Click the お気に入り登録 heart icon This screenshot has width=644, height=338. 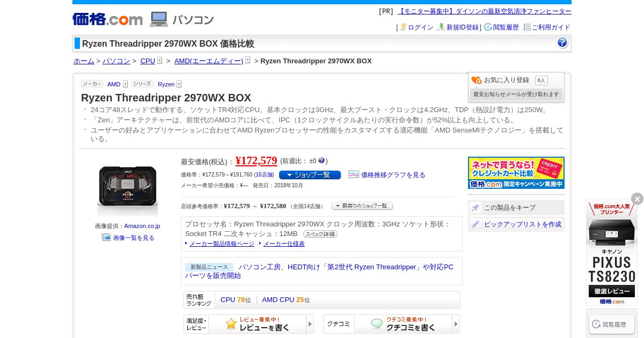pos(477,80)
